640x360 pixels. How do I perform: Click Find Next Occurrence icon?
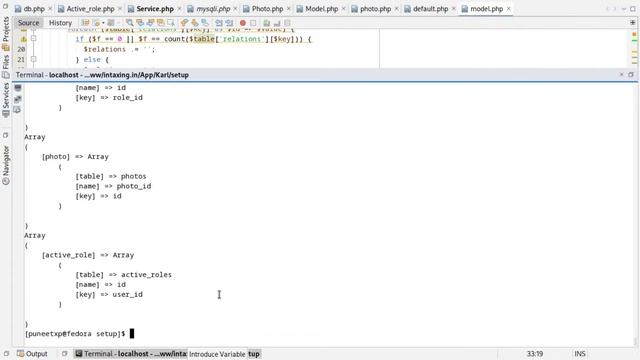[x=151, y=23]
